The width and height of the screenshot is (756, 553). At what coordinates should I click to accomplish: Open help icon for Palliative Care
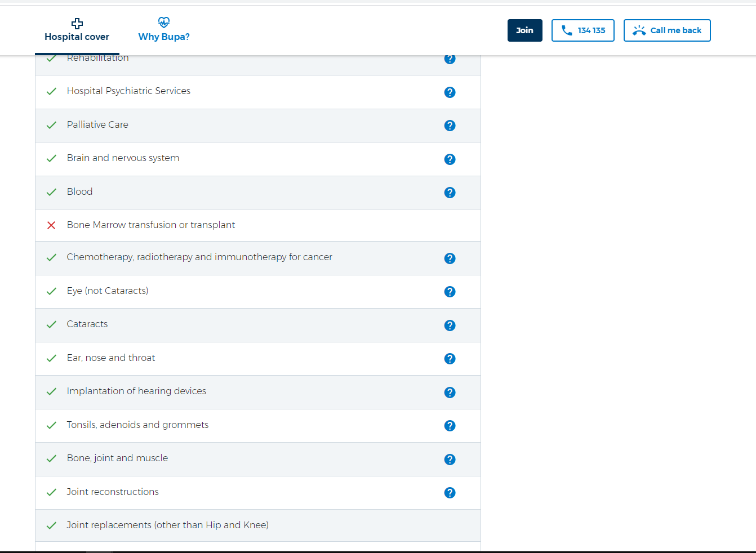coord(450,126)
